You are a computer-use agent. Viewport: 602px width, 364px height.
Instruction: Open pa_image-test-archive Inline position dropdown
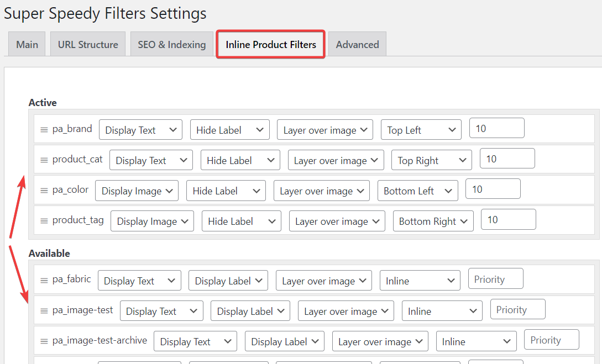[476, 341]
